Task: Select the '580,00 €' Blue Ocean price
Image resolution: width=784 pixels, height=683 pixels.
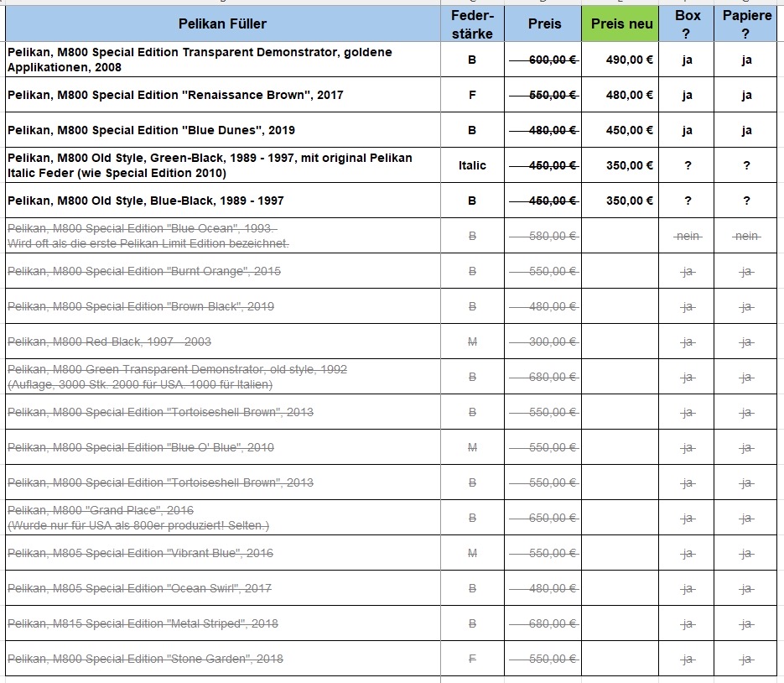Action: (543, 236)
